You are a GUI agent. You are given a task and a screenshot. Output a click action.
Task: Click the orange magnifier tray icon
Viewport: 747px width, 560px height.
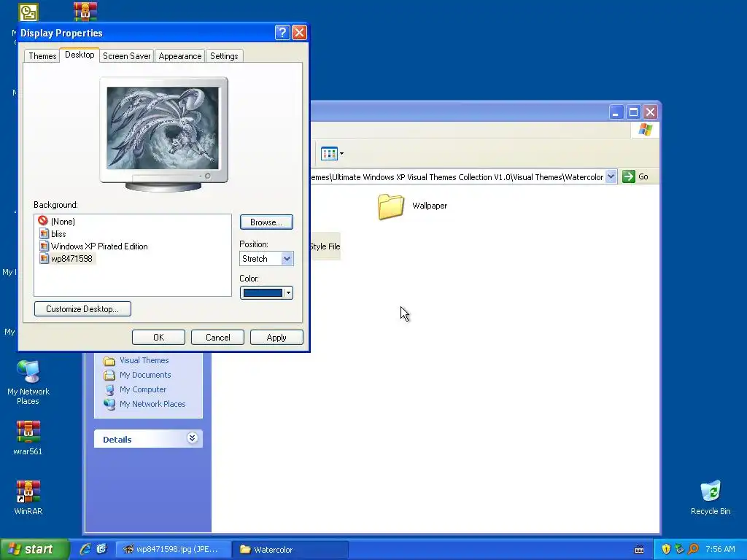(693, 549)
